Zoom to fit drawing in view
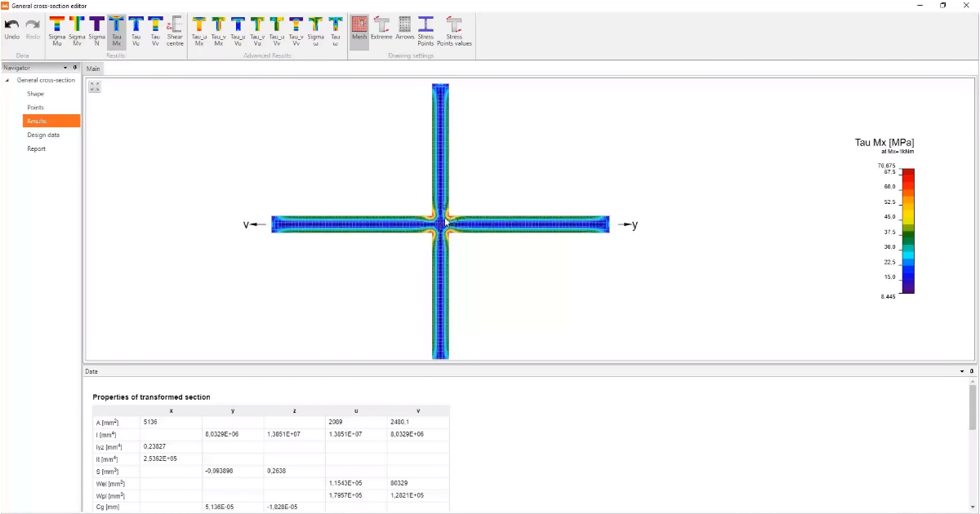 click(x=95, y=86)
